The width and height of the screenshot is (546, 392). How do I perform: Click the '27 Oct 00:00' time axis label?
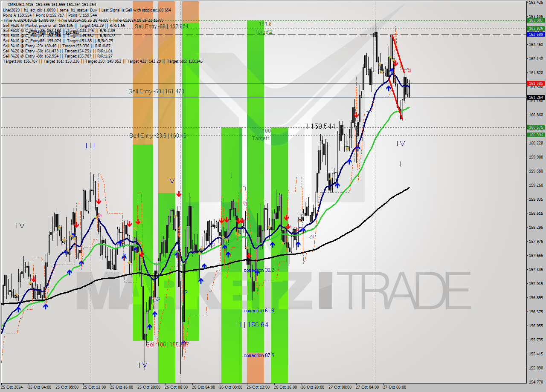pos(340,387)
